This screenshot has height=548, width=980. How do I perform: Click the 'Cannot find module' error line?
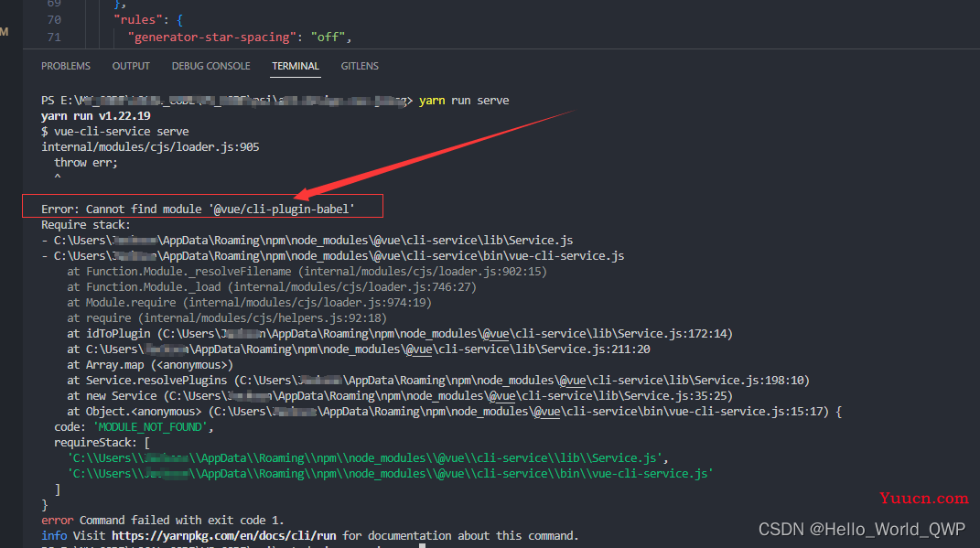click(199, 209)
